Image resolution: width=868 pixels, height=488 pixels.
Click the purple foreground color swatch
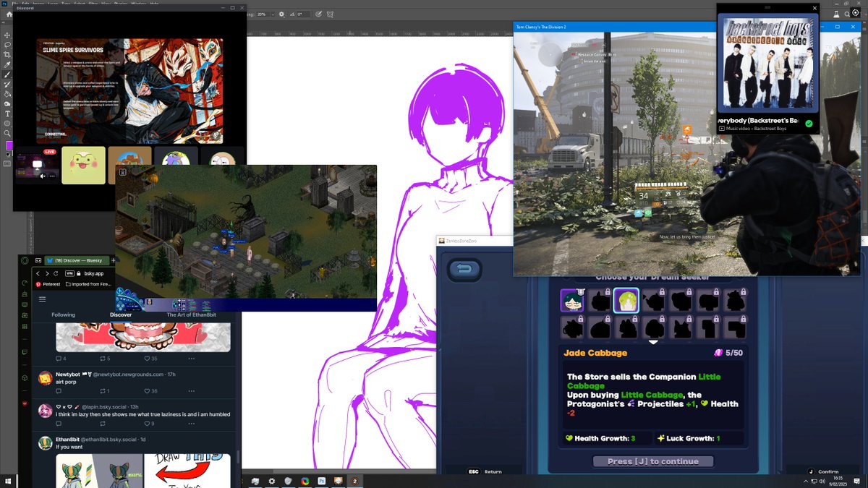[9, 145]
